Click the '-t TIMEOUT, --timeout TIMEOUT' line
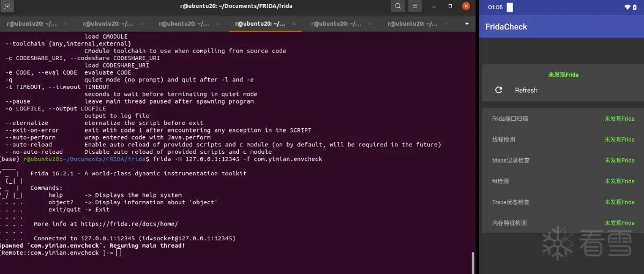Viewport: 644px width, 274px height. [x=57, y=87]
